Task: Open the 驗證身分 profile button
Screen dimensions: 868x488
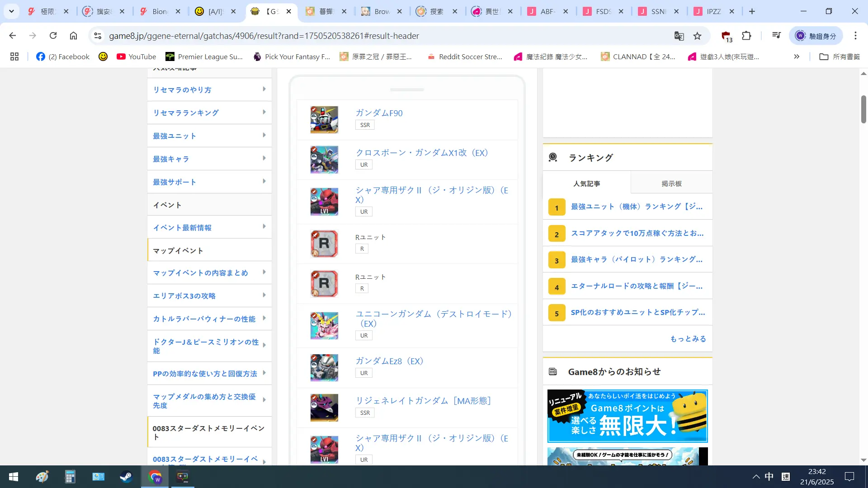Action: (x=816, y=36)
